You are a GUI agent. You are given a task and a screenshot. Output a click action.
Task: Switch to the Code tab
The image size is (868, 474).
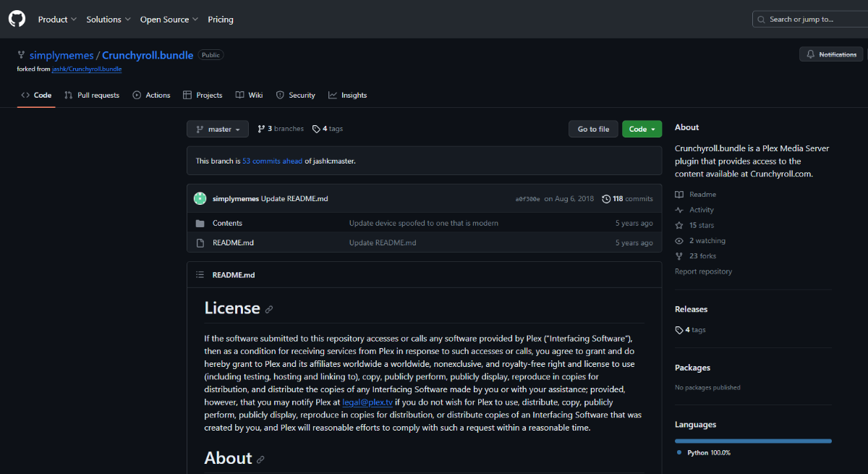coord(36,95)
